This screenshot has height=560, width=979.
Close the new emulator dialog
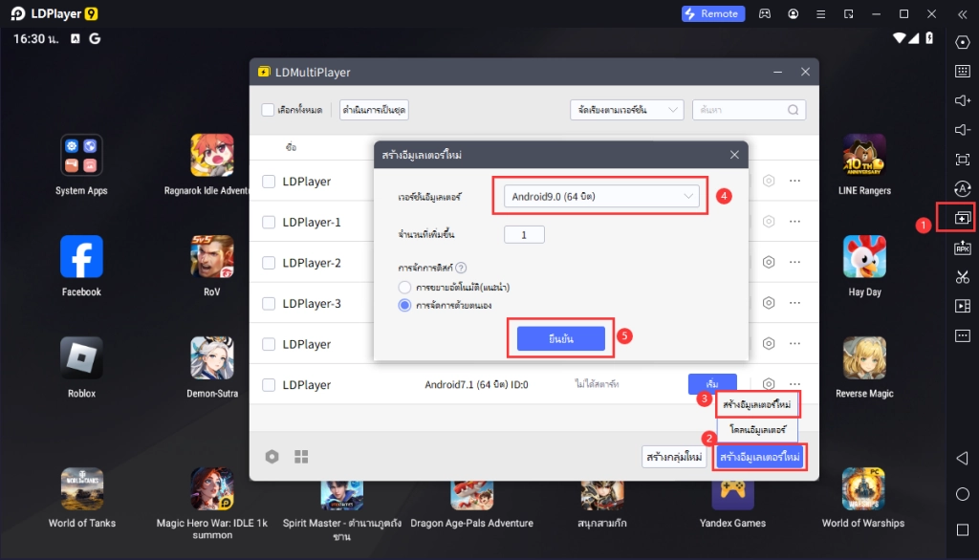click(x=734, y=155)
